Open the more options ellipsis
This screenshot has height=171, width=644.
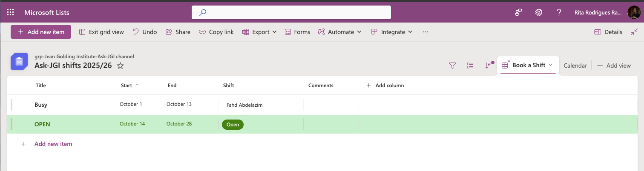pos(425,32)
